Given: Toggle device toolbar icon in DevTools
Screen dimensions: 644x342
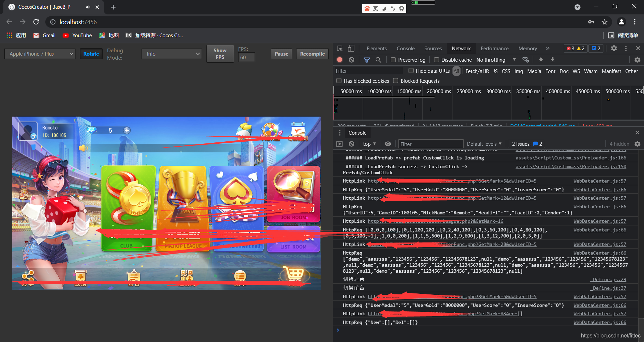Looking at the screenshot, I should point(351,49).
